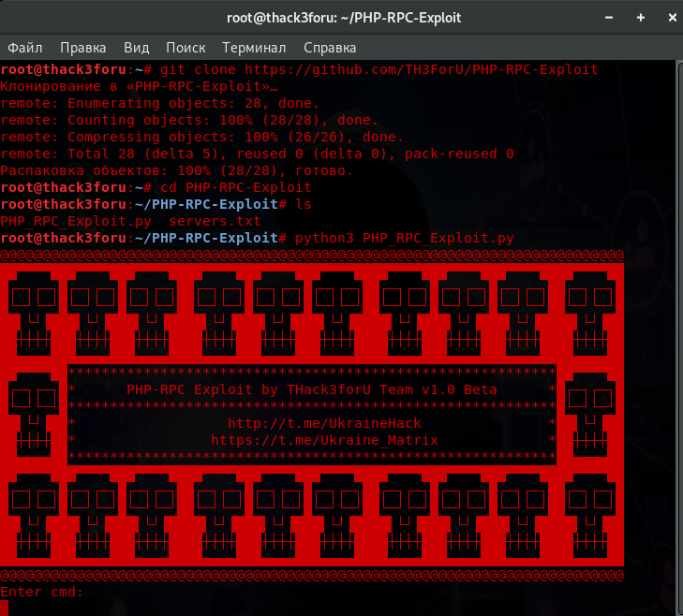Open the Файл menu

coord(25,48)
